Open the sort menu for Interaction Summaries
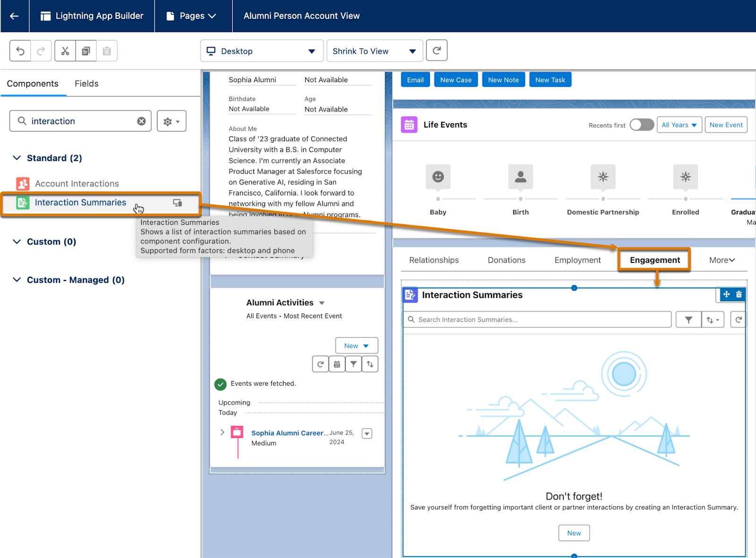 click(713, 320)
